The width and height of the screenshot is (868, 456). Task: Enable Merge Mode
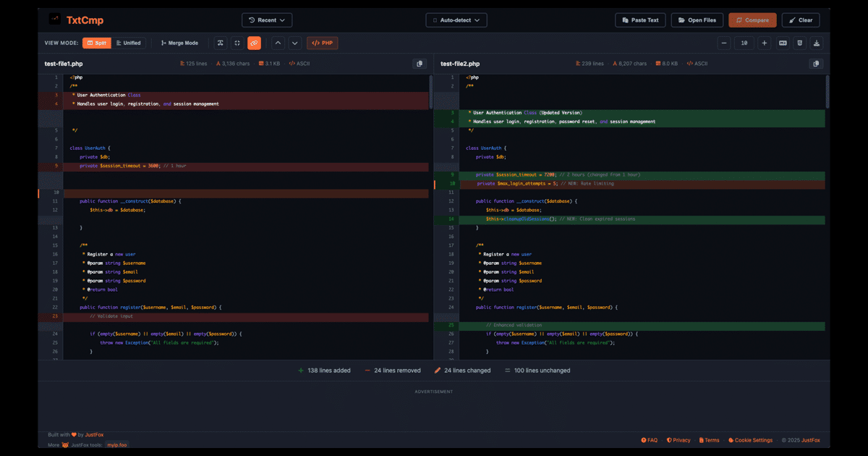[x=179, y=43]
